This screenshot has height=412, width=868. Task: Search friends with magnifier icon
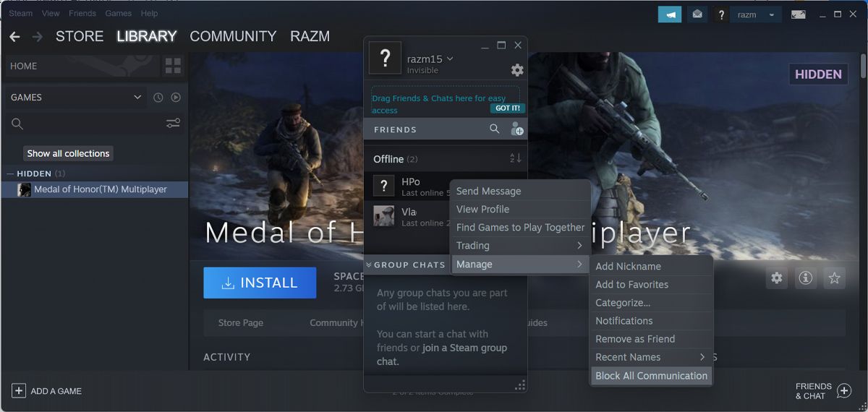point(495,129)
